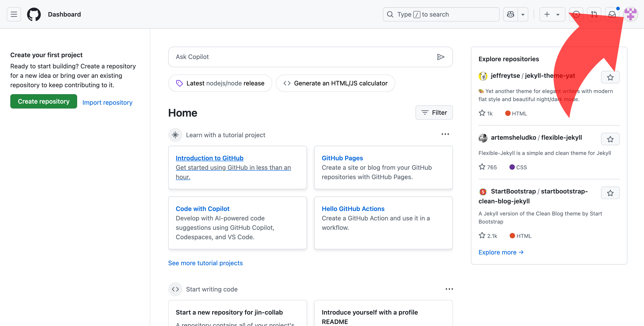The image size is (644, 326).
Task: Open the plus create-new dropdown
Action: (552, 14)
